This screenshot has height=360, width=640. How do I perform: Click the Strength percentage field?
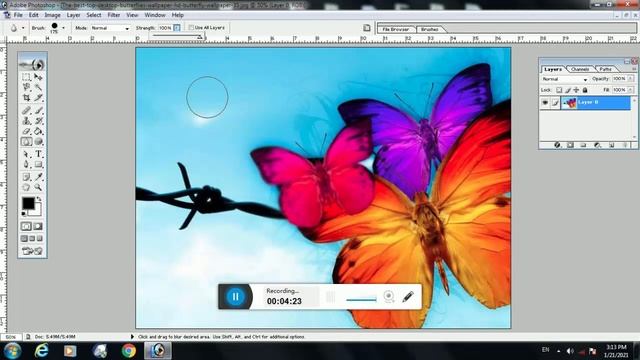[x=165, y=28]
